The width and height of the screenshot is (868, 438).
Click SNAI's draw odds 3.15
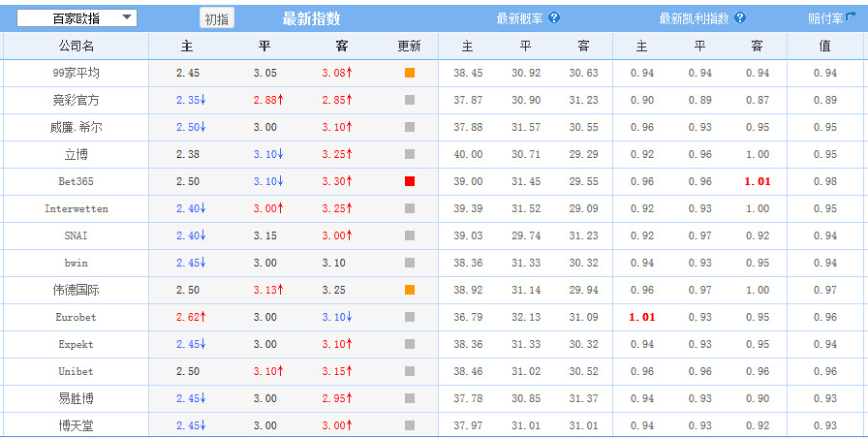pos(265,235)
